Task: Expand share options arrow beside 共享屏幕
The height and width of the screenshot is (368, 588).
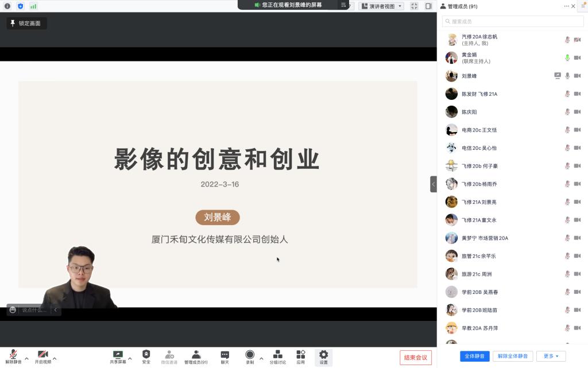Action: tap(130, 359)
